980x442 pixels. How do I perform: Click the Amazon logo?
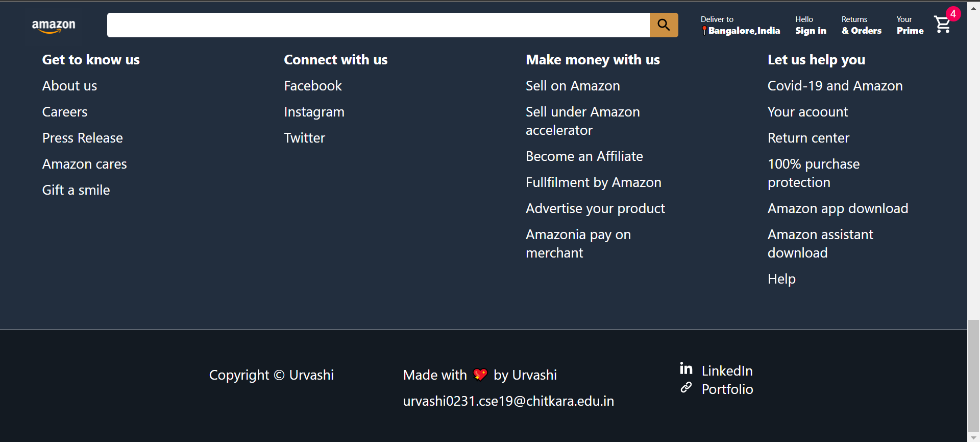(53, 25)
